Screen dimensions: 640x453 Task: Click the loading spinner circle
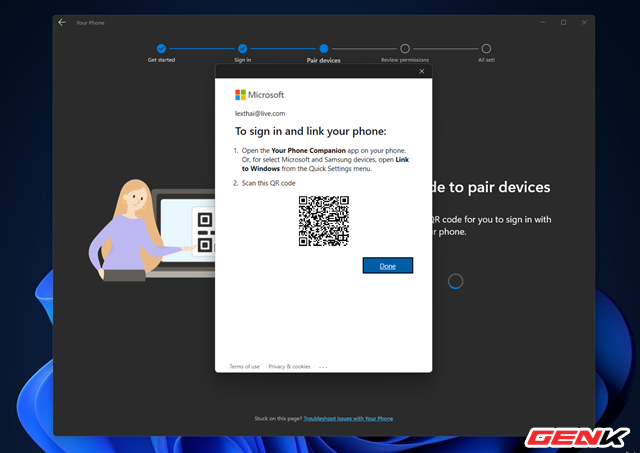tap(456, 281)
